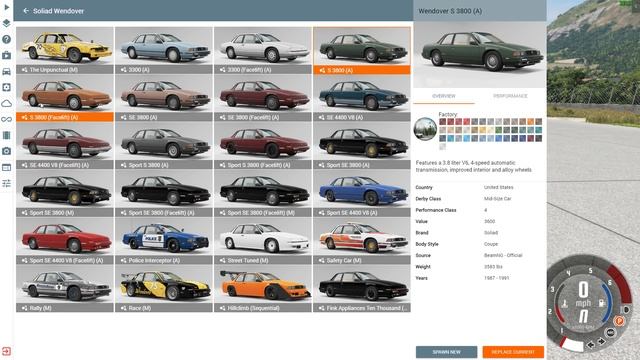Open the vehicles car icon in the sidebar
The image size is (640, 360).
tap(7, 71)
